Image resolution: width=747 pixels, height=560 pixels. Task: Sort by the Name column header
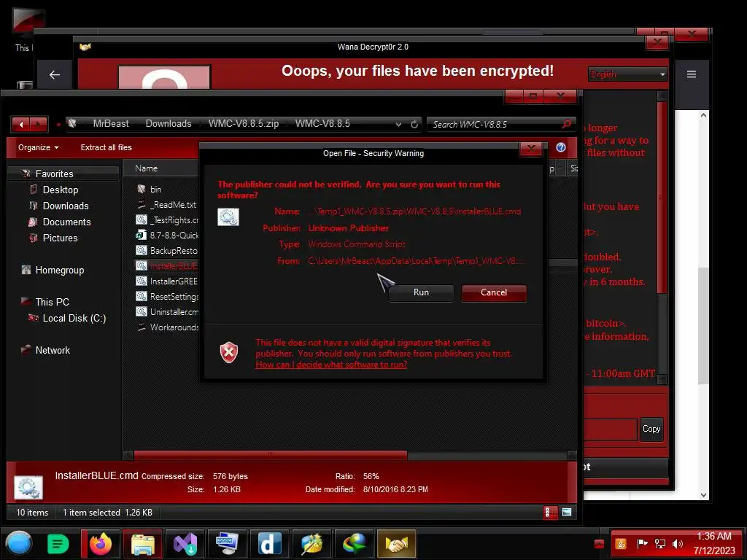(146, 168)
